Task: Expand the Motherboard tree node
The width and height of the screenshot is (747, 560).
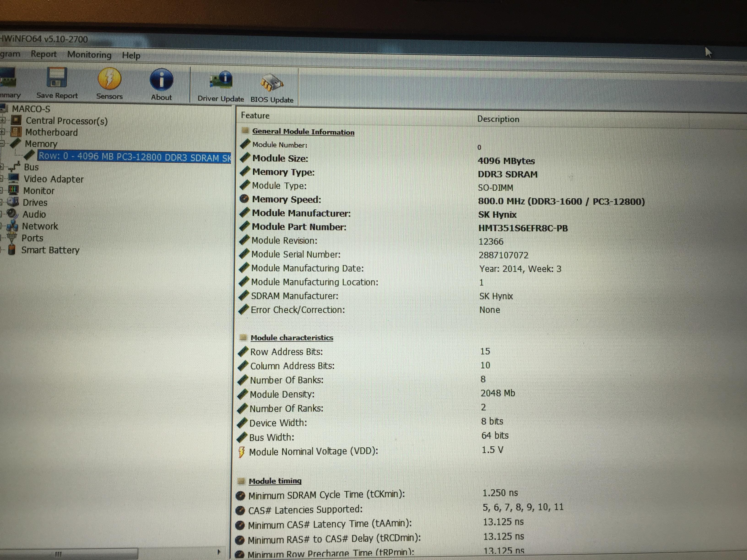Action: coord(2,132)
